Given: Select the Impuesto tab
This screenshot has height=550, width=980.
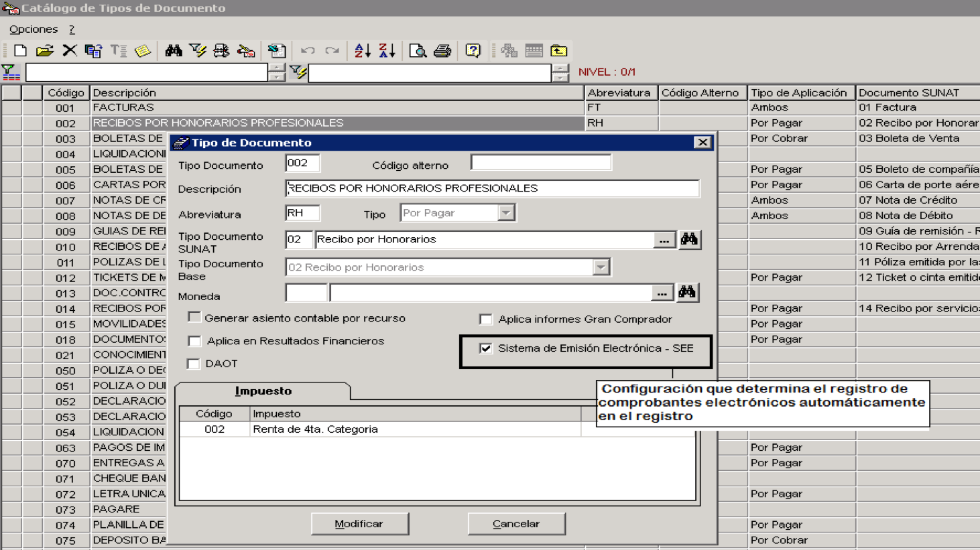Looking at the screenshot, I should (x=263, y=391).
